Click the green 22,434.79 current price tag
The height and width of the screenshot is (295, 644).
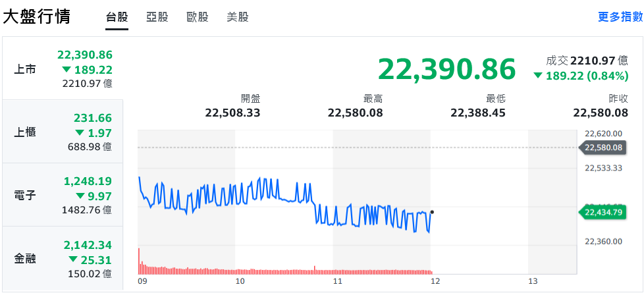click(603, 212)
